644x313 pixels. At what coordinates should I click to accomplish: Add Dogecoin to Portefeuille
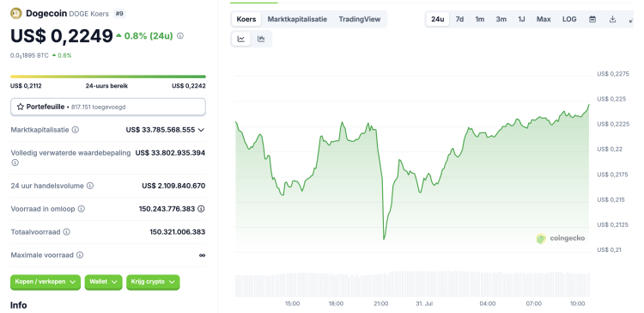pos(107,107)
